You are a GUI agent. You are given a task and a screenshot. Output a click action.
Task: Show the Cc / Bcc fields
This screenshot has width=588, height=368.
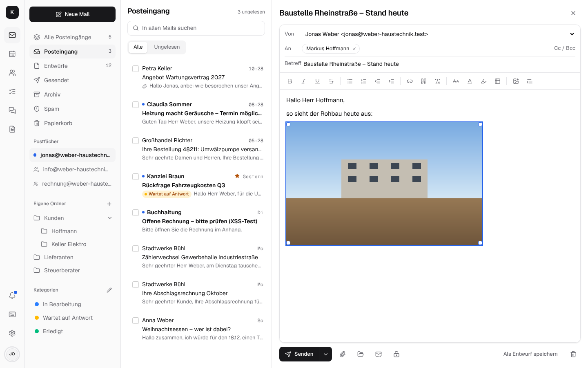(x=565, y=48)
